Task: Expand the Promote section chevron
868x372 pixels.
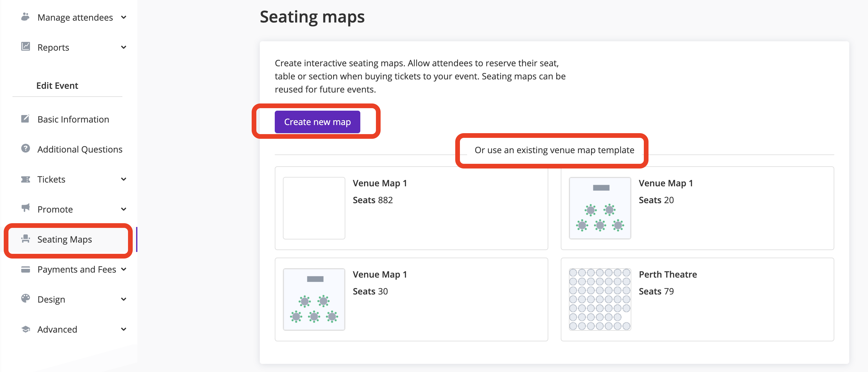Action: pos(124,209)
